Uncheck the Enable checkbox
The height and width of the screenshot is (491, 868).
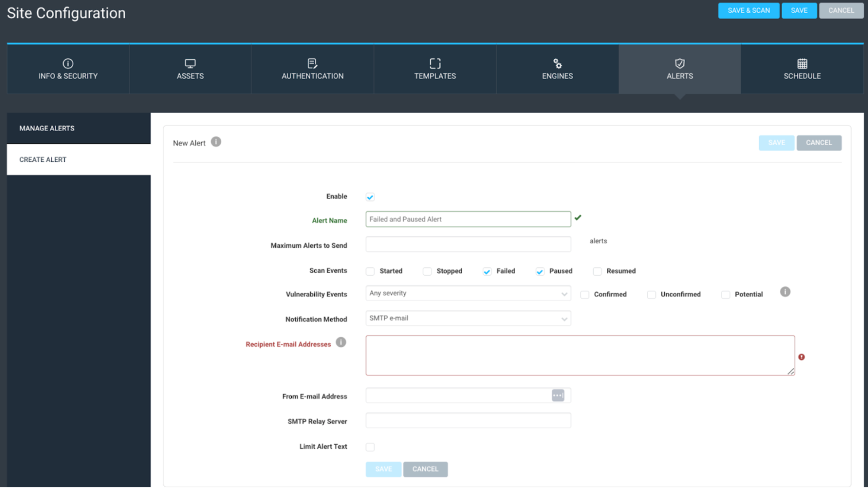click(370, 197)
